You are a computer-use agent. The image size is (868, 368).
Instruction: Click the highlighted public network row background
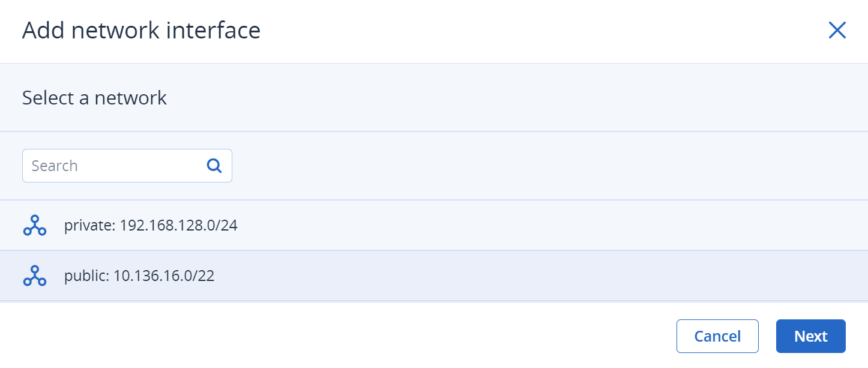540,276
